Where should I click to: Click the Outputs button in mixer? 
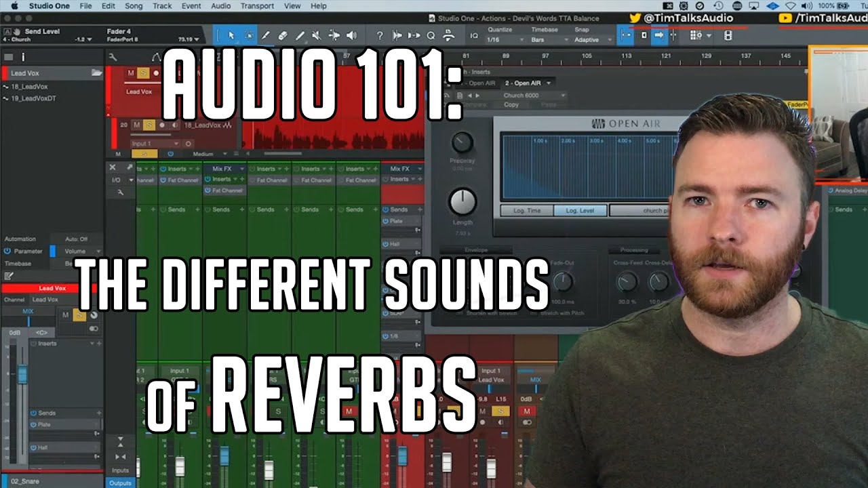[x=120, y=483]
